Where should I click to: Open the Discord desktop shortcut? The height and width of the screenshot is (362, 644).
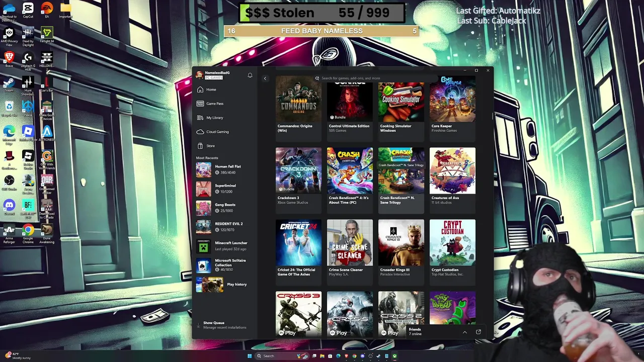click(9, 208)
